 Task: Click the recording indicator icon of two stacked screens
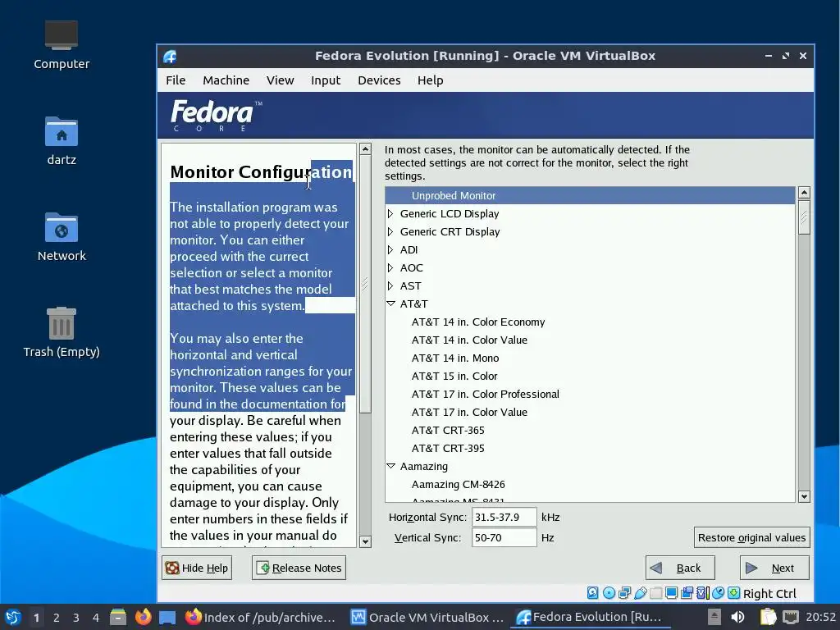click(x=687, y=592)
